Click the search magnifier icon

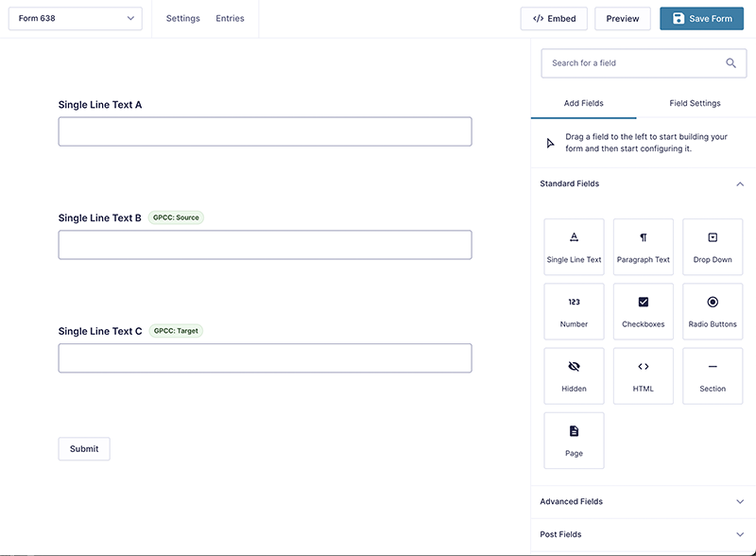click(730, 63)
